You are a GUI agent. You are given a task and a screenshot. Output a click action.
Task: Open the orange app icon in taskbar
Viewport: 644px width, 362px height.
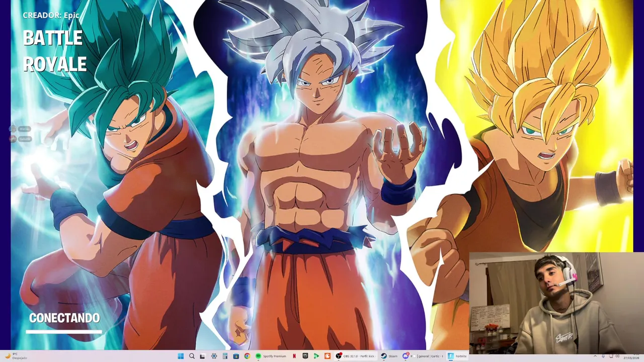(x=327, y=356)
